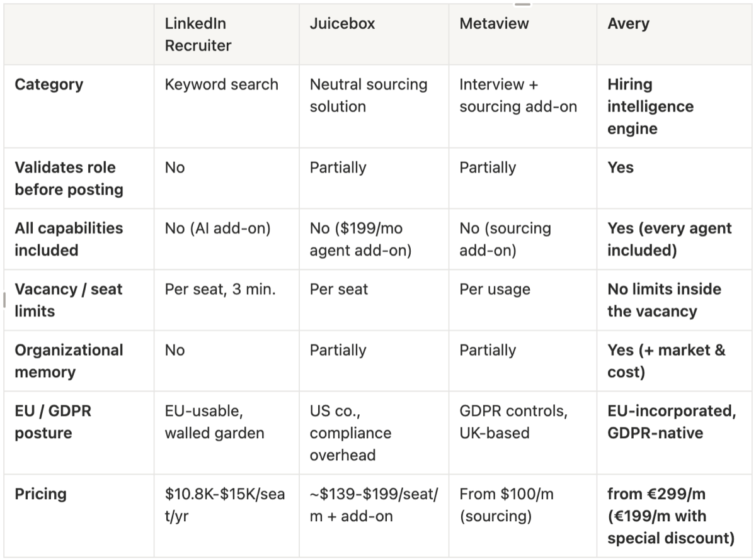Screen dimensions: 756x559
Task: Select the 'GDPR controls, UK-based' cell
Action: (x=522, y=432)
